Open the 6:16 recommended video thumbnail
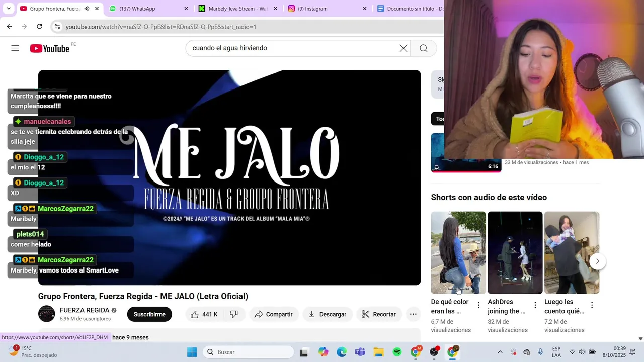 click(x=466, y=152)
